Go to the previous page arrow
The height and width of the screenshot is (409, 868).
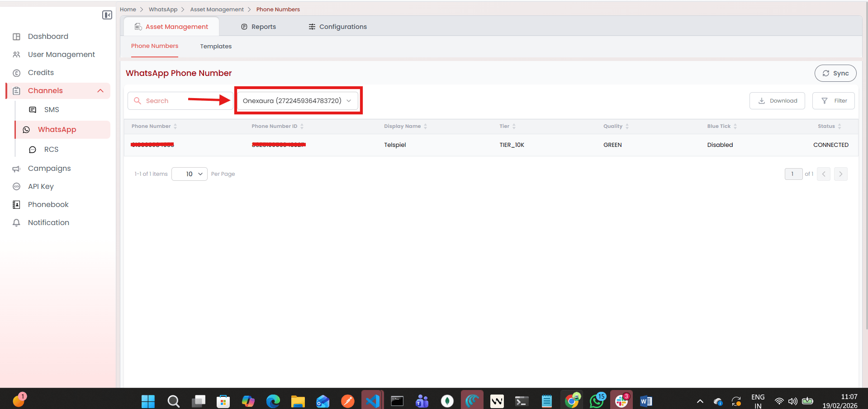click(x=824, y=174)
